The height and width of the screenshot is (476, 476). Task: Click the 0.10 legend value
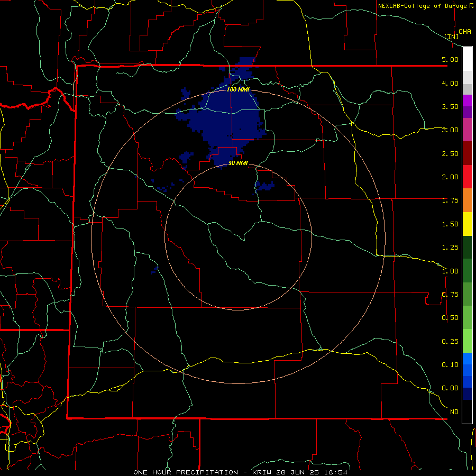pyautogui.click(x=450, y=365)
